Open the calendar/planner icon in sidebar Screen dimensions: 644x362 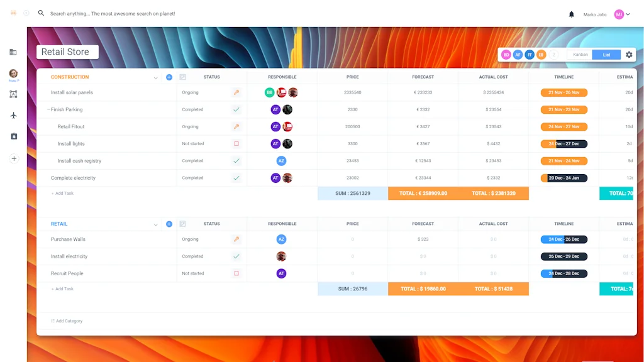pyautogui.click(x=13, y=52)
